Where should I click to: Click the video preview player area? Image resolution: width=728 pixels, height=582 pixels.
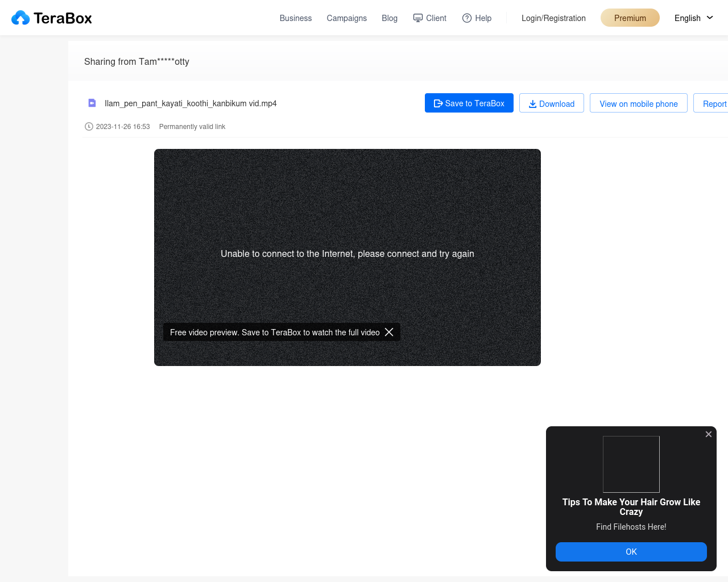click(x=348, y=257)
